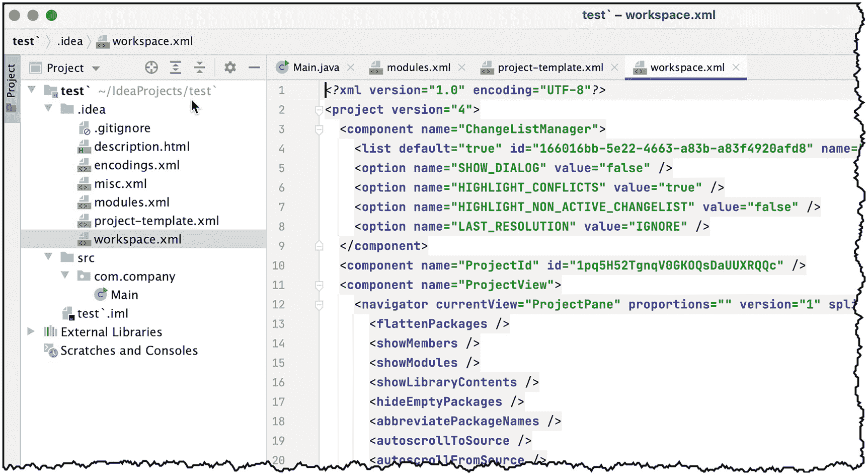The image size is (868, 475).
Task: Click the com.company package icon
Action: point(84,276)
